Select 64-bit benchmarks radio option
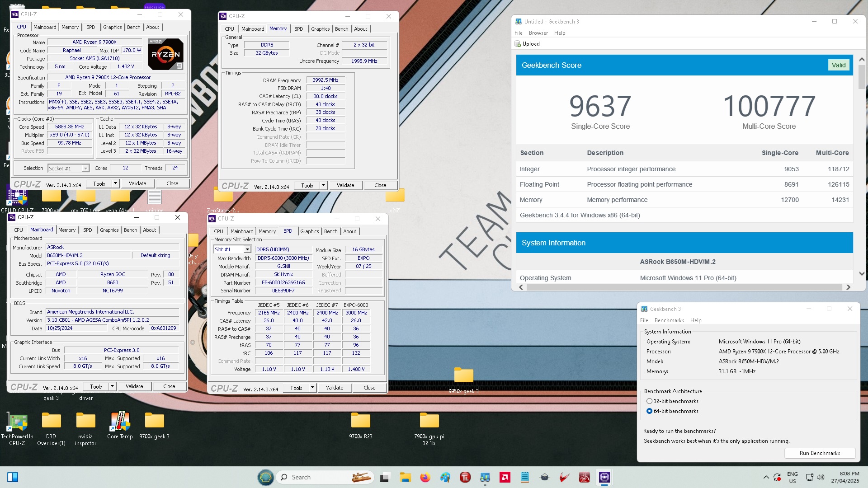868x488 pixels. (649, 411)
